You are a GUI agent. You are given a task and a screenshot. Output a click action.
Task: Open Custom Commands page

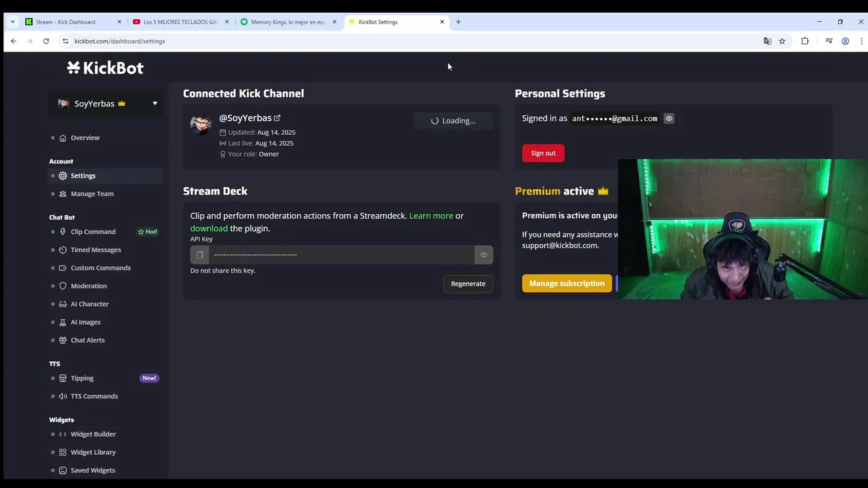click(x=100, y=268)
